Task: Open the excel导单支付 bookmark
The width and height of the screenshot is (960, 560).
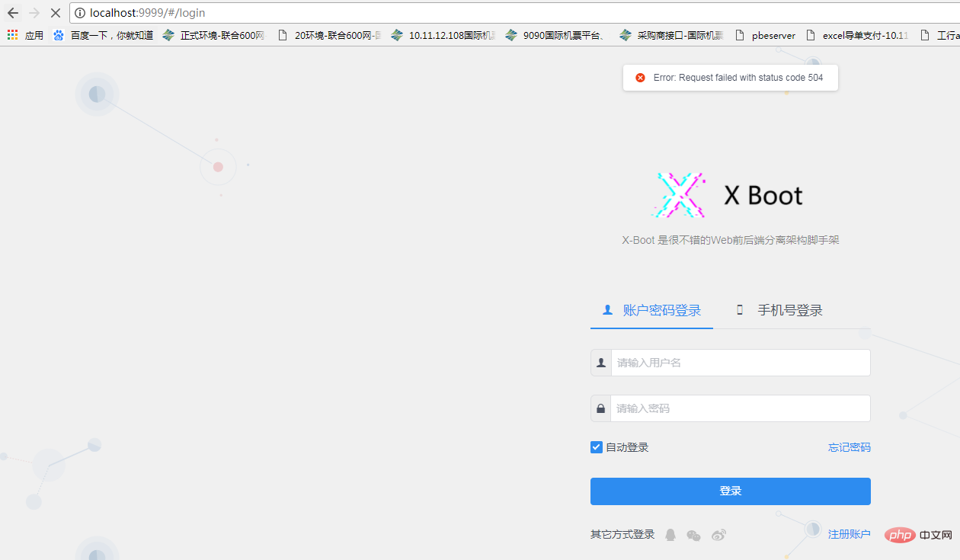Action: (x=856, y=35)
